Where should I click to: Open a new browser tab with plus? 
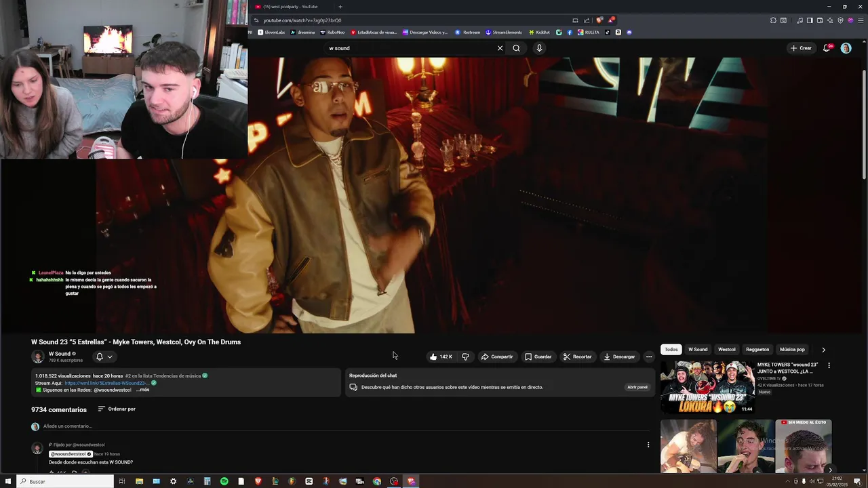[340, 7]
